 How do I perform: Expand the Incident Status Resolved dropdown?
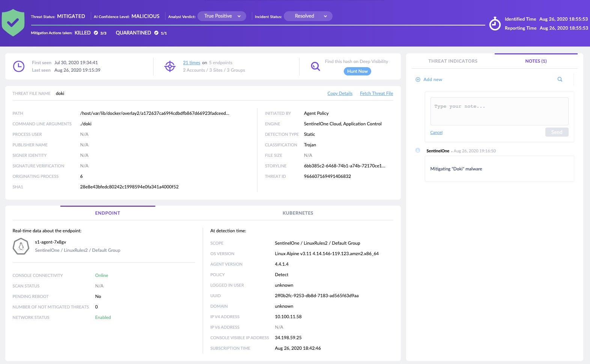click(x=308, y=16)
